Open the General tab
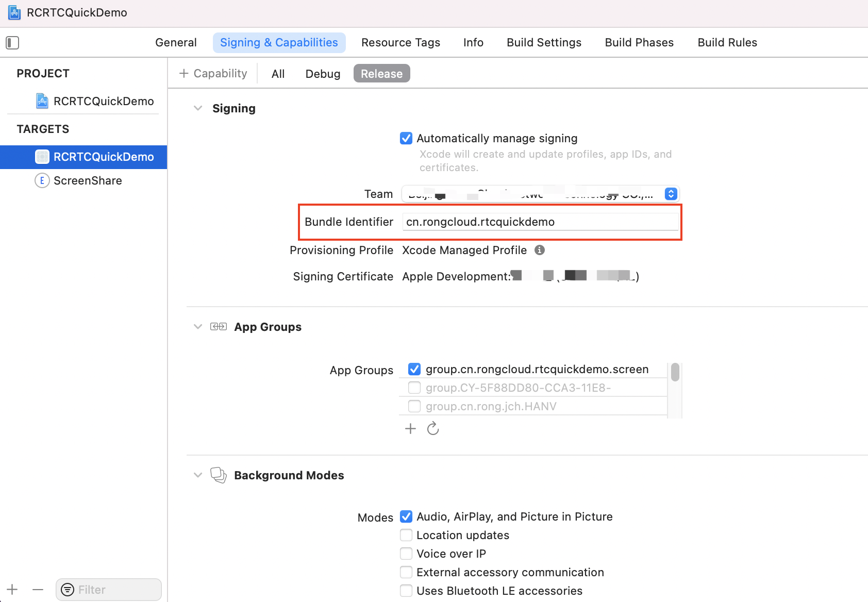 [176, 43]
